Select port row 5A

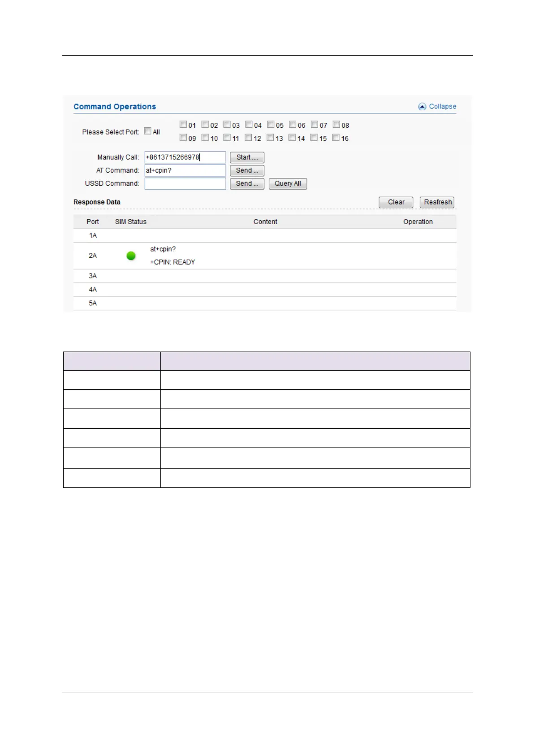(265, 303)
